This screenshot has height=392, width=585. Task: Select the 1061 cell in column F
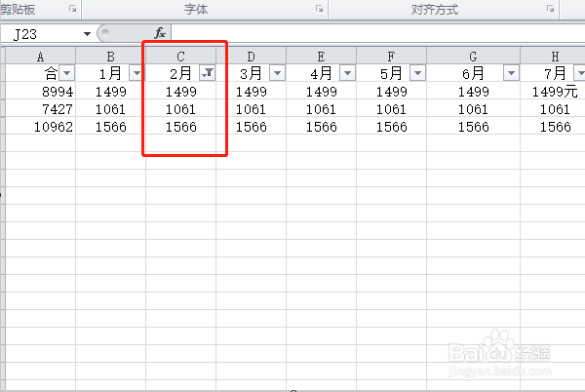[391, 108]
